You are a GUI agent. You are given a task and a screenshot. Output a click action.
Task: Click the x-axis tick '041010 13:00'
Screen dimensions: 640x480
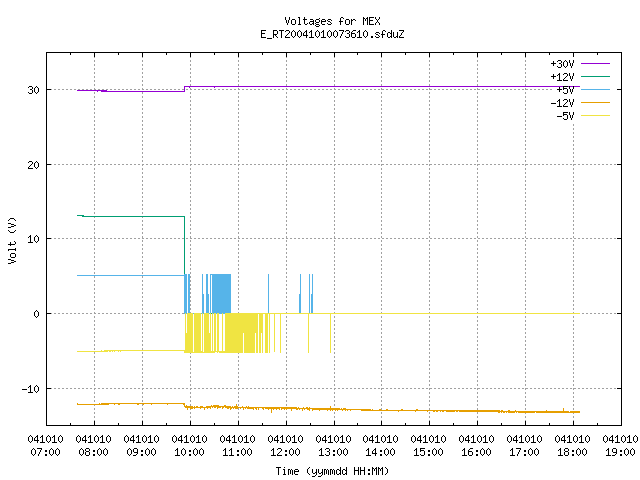(333, 445)
